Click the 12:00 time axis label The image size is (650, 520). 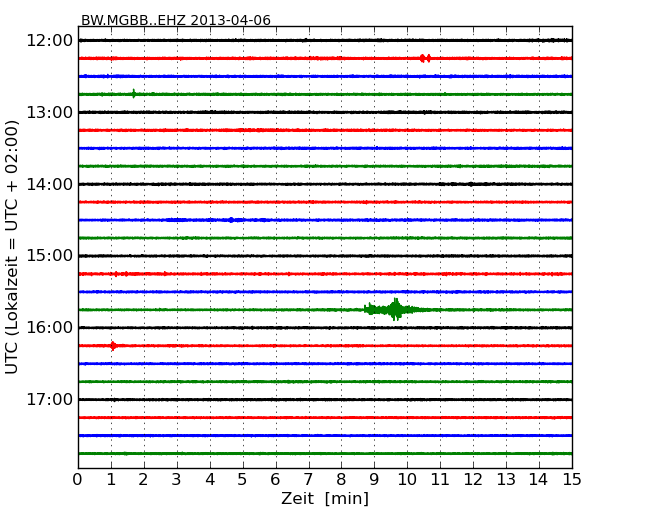click(x=50, y=41)
